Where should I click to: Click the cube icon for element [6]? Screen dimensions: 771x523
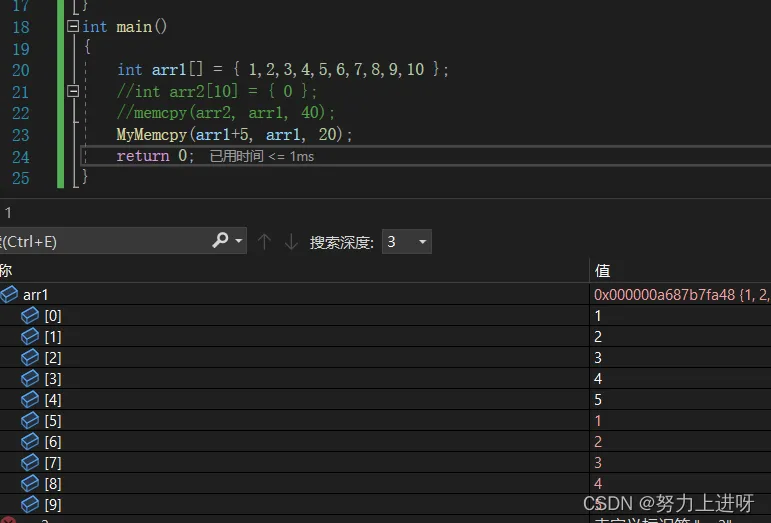[30, 442]
